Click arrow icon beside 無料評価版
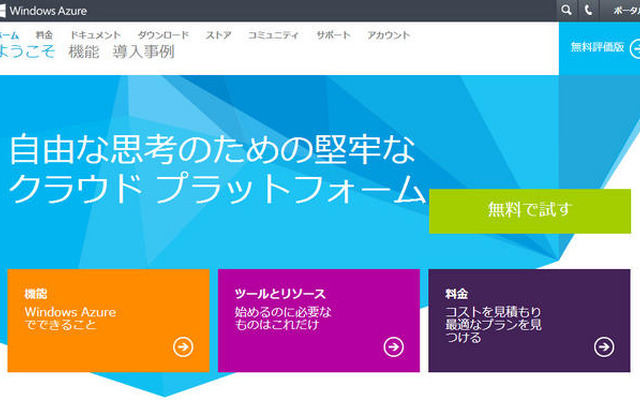This screenshot has width=640, height=400. tap(635, 49)
